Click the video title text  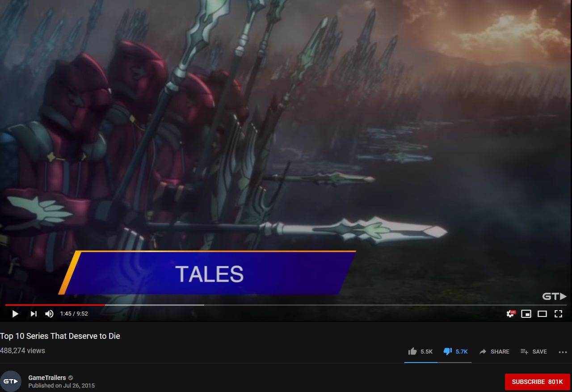tap(60, 336)
